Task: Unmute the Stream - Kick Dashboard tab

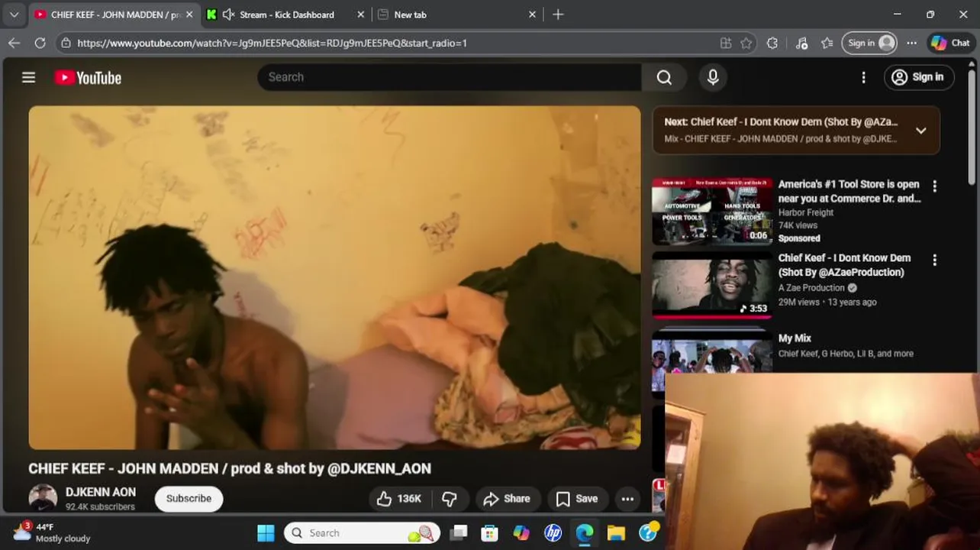Action: [x=227, y=15]
